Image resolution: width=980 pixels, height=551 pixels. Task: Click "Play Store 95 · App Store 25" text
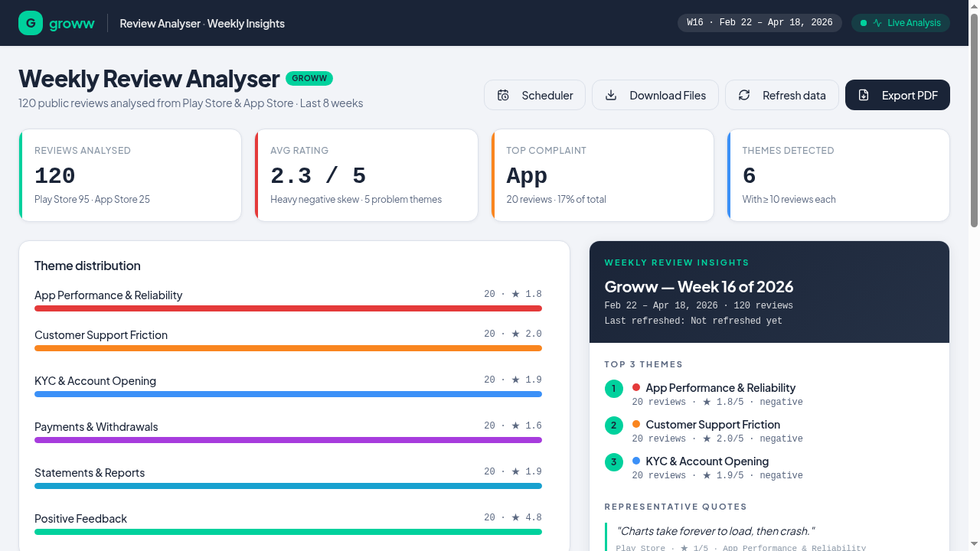coord(92,200)
